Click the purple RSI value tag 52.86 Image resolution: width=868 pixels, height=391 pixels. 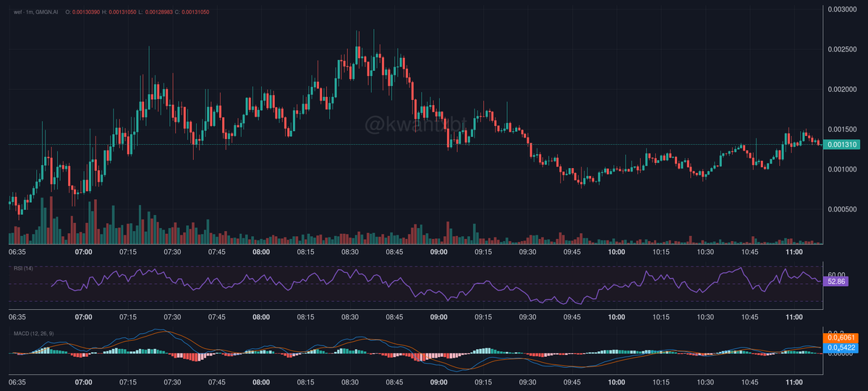click(x=837, y=280)
